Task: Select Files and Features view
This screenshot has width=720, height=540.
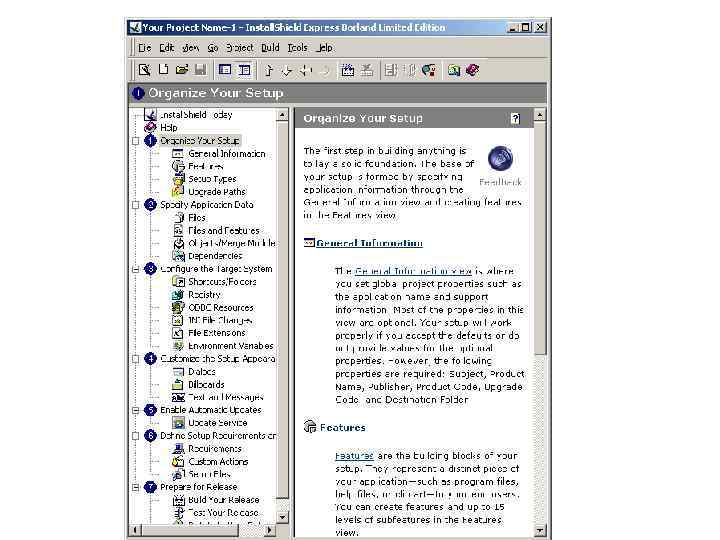Action: point(224,231)
